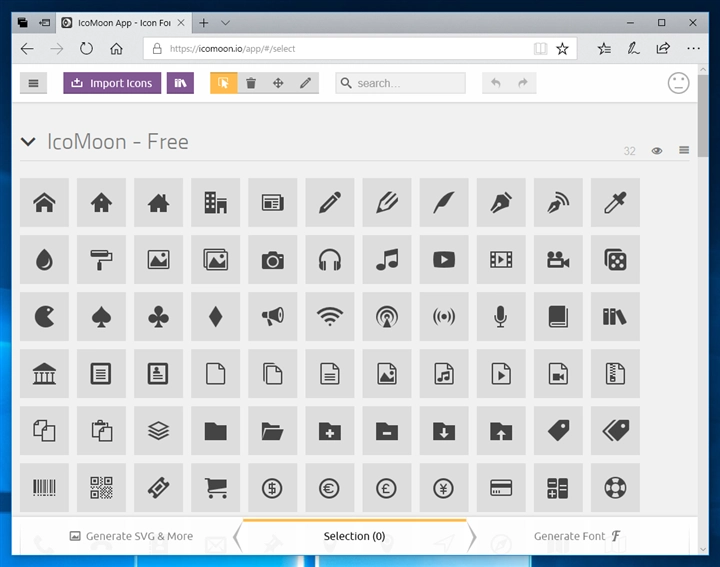Share this page from browser toolbar

[663, 48]
